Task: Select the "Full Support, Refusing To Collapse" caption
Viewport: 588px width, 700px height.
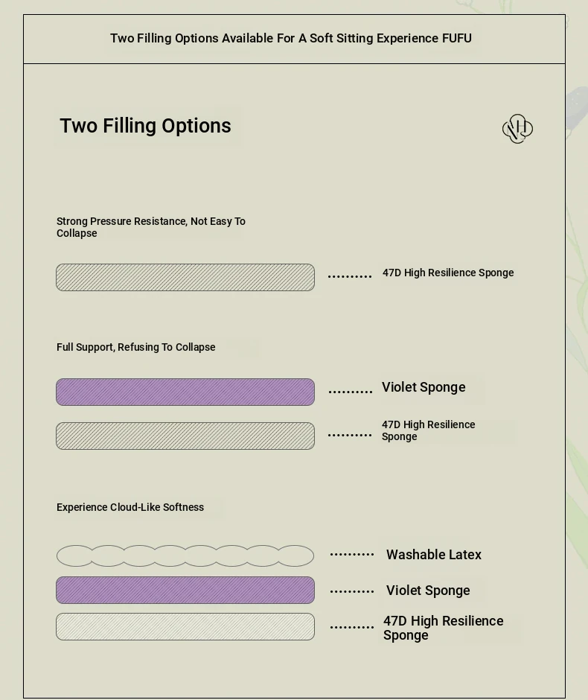Action: point(136,347)
